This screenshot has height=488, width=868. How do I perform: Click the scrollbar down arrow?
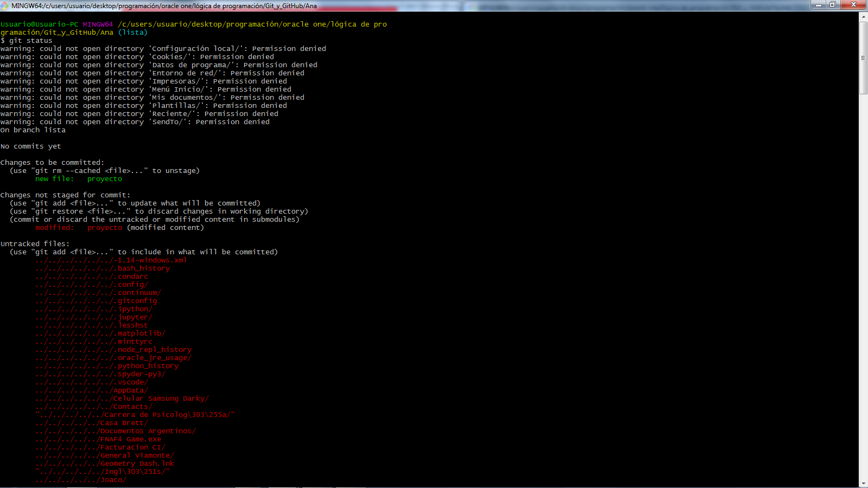point(863,483)
